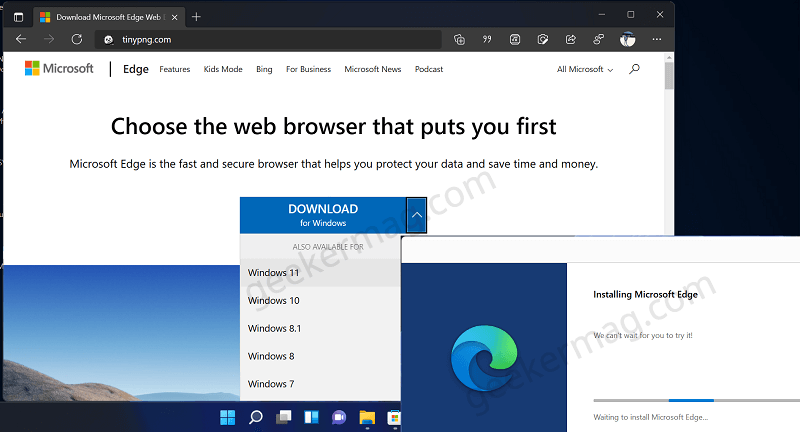Click the toolbar icon left of the share icon
Screen dimensions: 800x432
543,39
